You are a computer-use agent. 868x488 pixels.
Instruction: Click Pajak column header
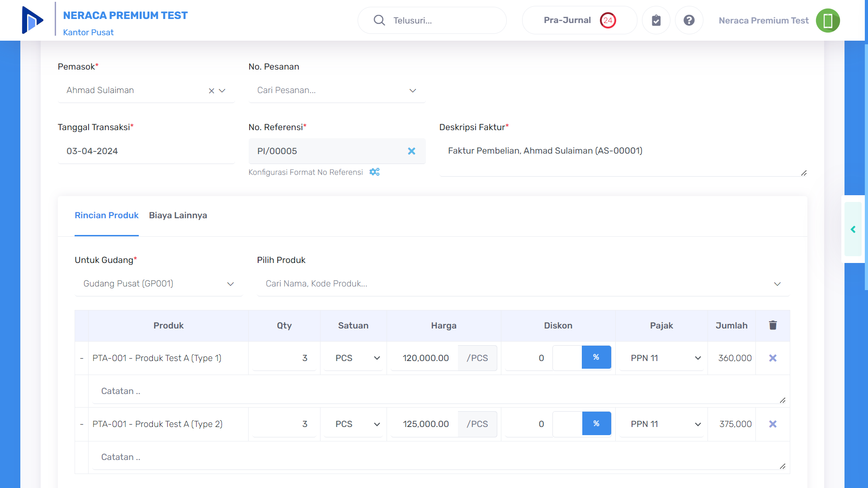tap(661, 325)
